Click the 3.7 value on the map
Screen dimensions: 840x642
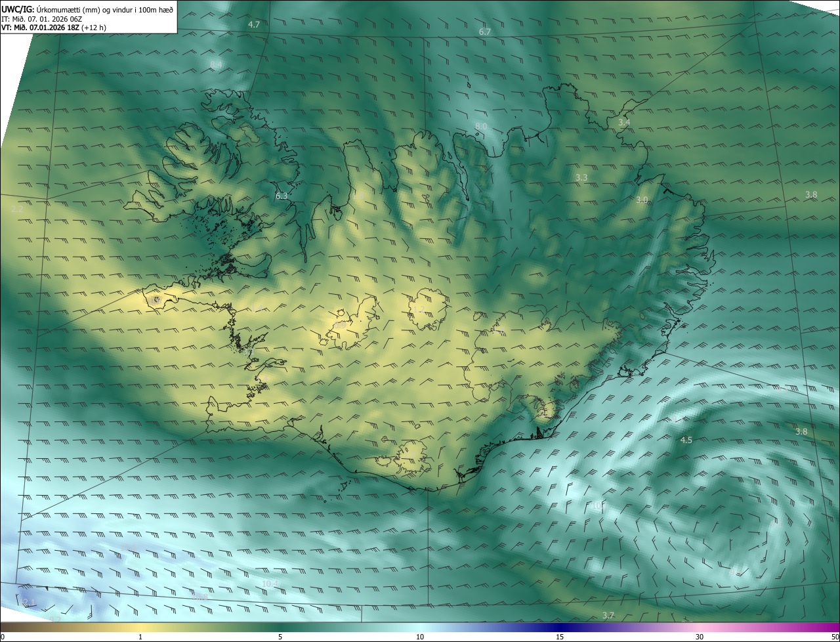(x=608, y=615)
